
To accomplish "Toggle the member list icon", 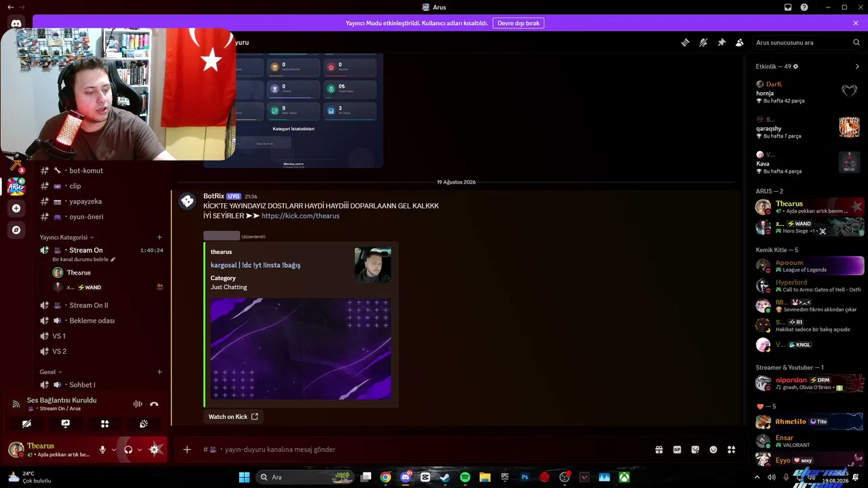I will [740, 42].
